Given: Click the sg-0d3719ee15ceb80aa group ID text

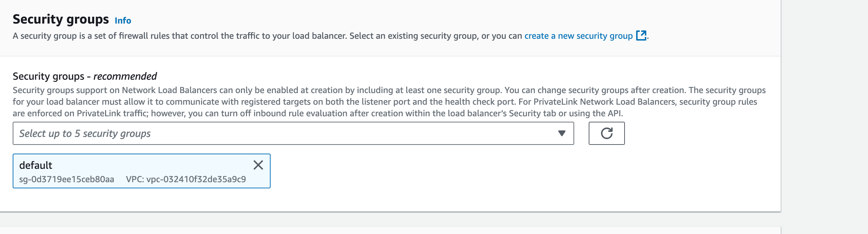Looking at the screenshot, I should 67,179.
